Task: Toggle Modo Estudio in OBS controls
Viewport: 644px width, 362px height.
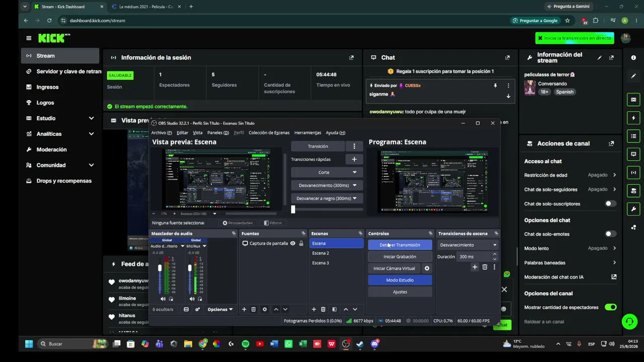Action: (x=400, y=280)
